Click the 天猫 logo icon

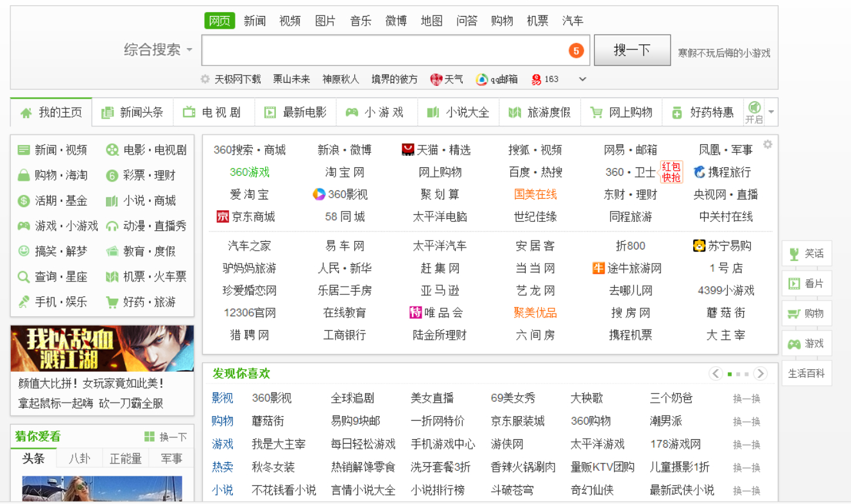click(408, 149)
